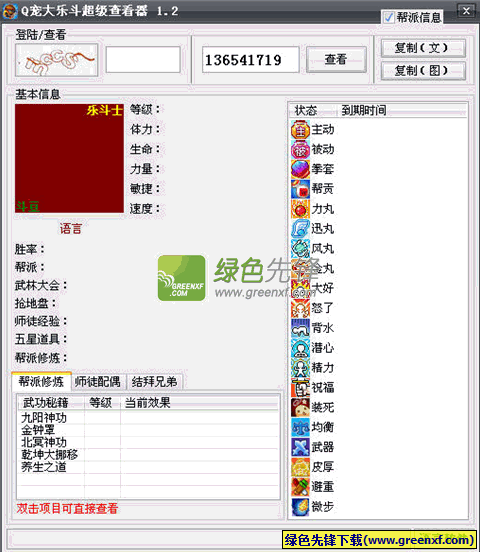Open the 结拜兄弟 tab

pyautogui.click(x=154, y=382)
